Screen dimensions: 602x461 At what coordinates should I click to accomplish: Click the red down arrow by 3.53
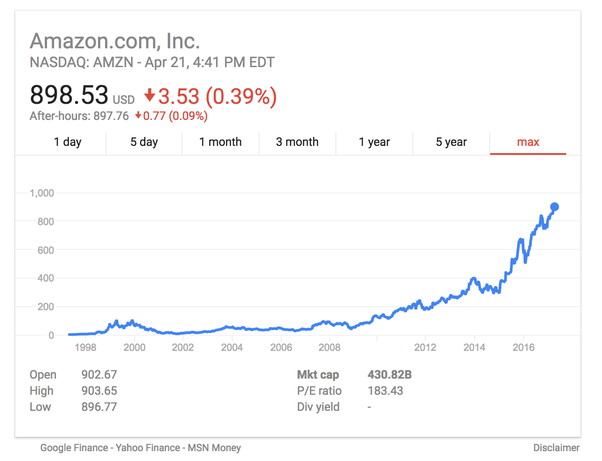coord(150,96)
